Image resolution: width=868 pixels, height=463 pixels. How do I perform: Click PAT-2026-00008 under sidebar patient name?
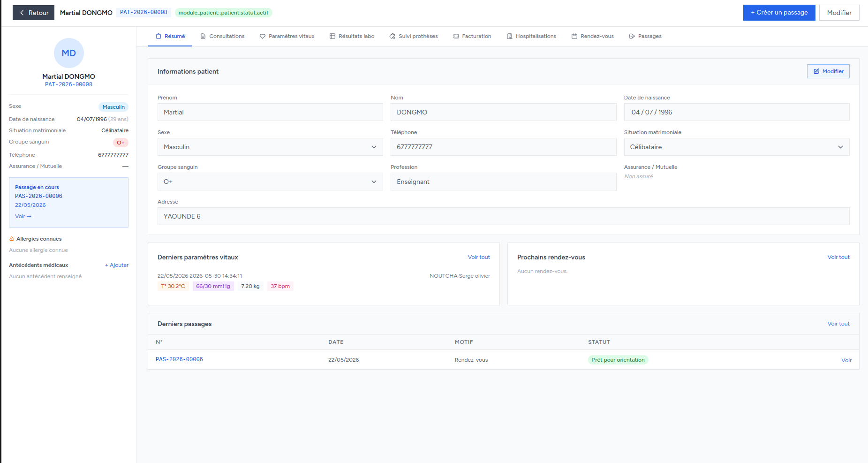point(68,84)
